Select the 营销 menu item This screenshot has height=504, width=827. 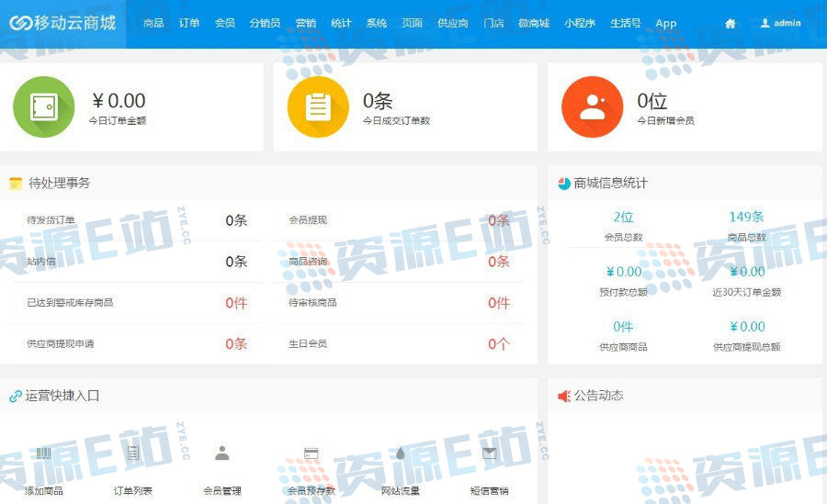pyautogui.click(x=306, y=24)
